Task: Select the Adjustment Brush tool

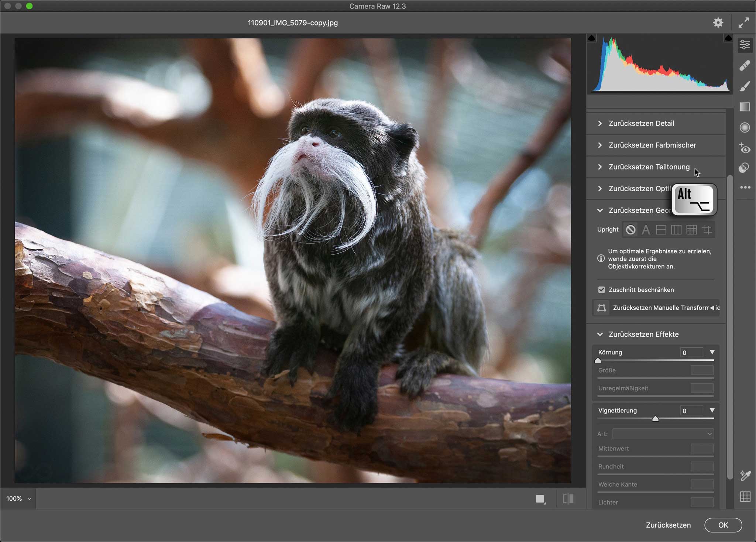Action: [745, 86]
